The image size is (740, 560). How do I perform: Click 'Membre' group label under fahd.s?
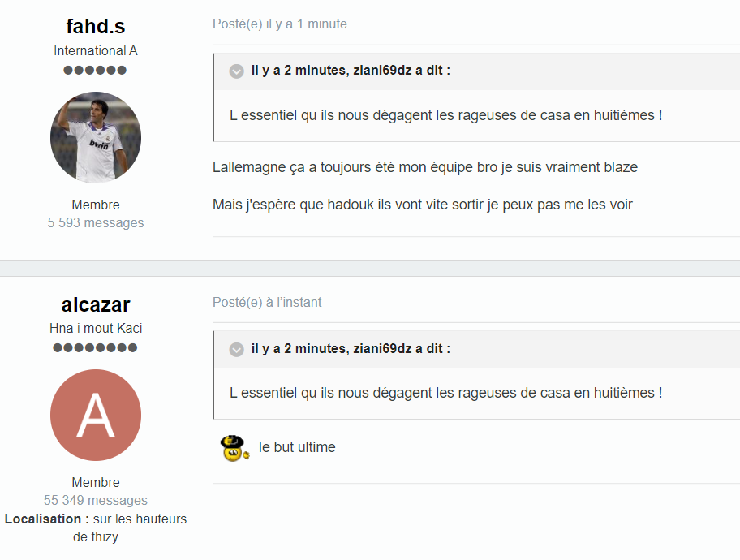pyautogui.click(x=95, y=205)
